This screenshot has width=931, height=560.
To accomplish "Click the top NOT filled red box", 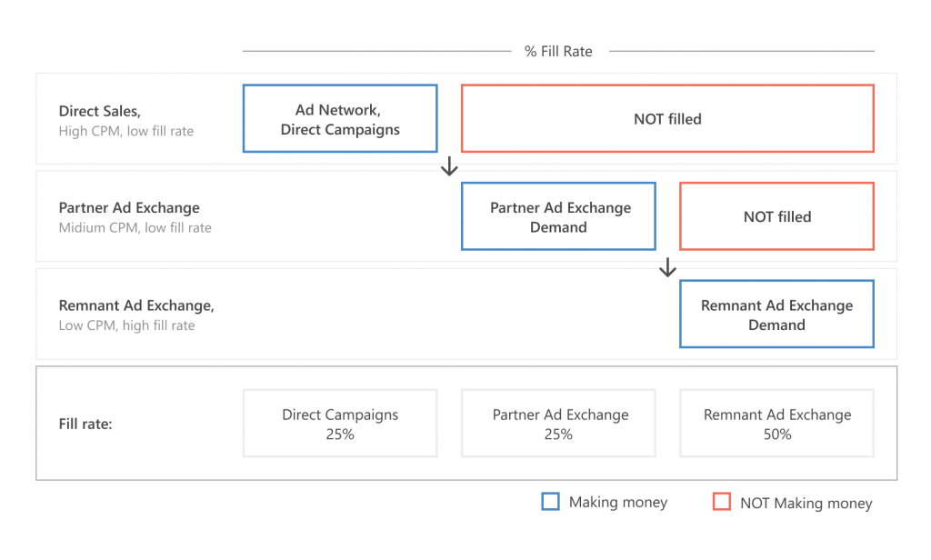I will tap(667, 118).
